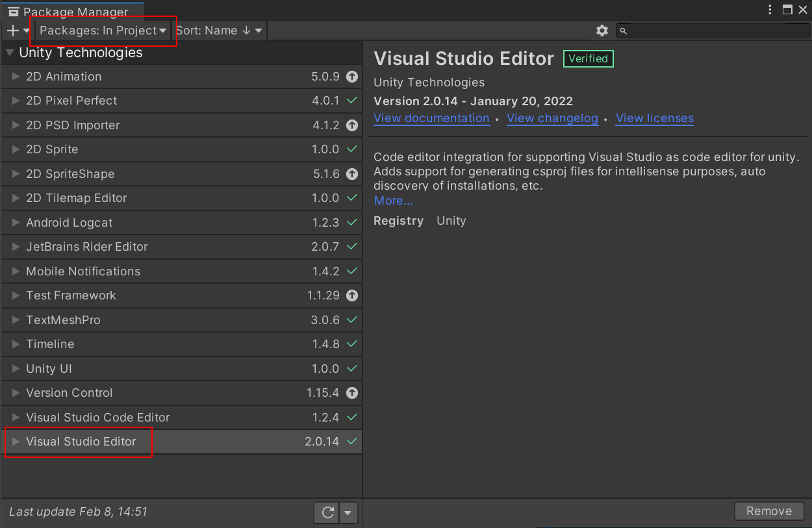This screenshot has height=528, width=812.
Task: Expand the 2D SpriteShape package row
Action: point(16,174)
